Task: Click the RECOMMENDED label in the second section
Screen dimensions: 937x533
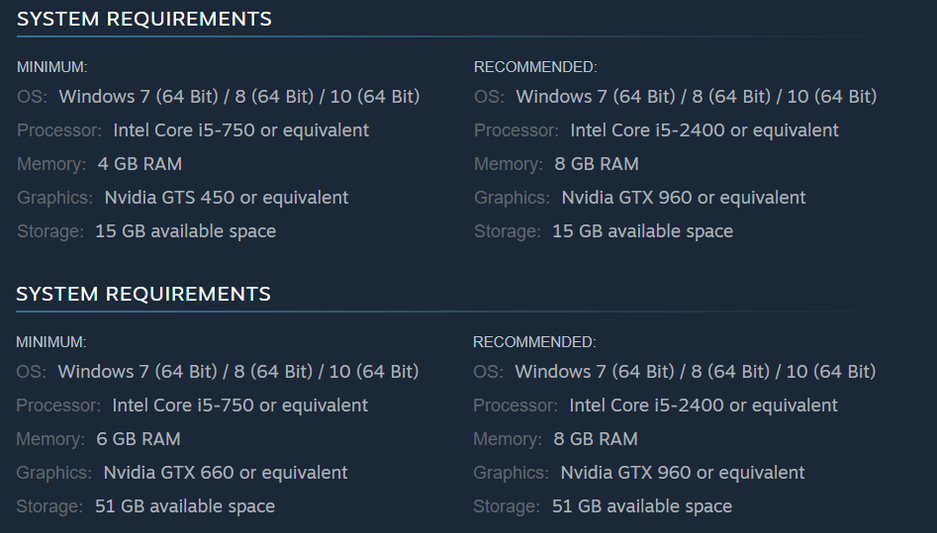Action: 534,342
